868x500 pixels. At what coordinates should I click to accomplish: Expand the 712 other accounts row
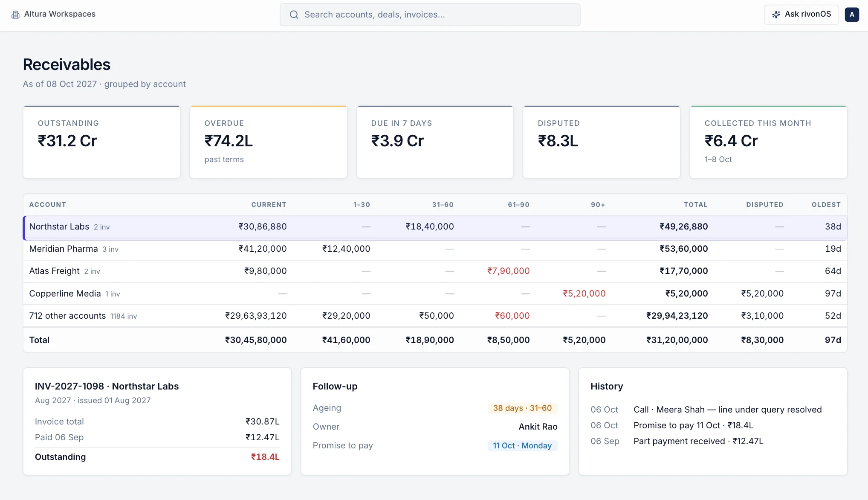[x=435, y=316]
